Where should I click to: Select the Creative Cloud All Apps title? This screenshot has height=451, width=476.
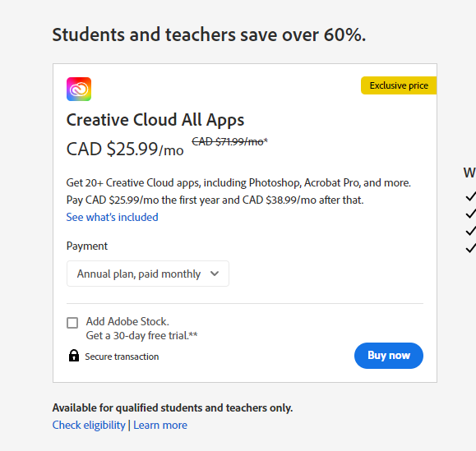click(x=155, y=120)
